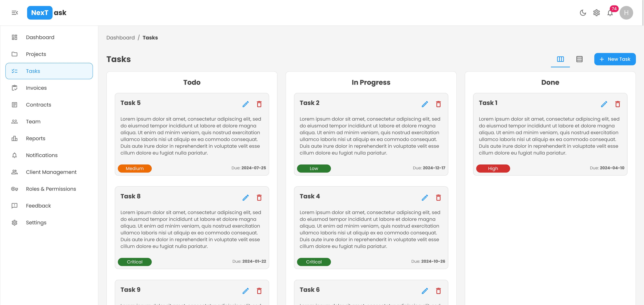Edit Task 5 using the pencil icon
This screenshot has height=305, width=644.
[x=246, y=104]
